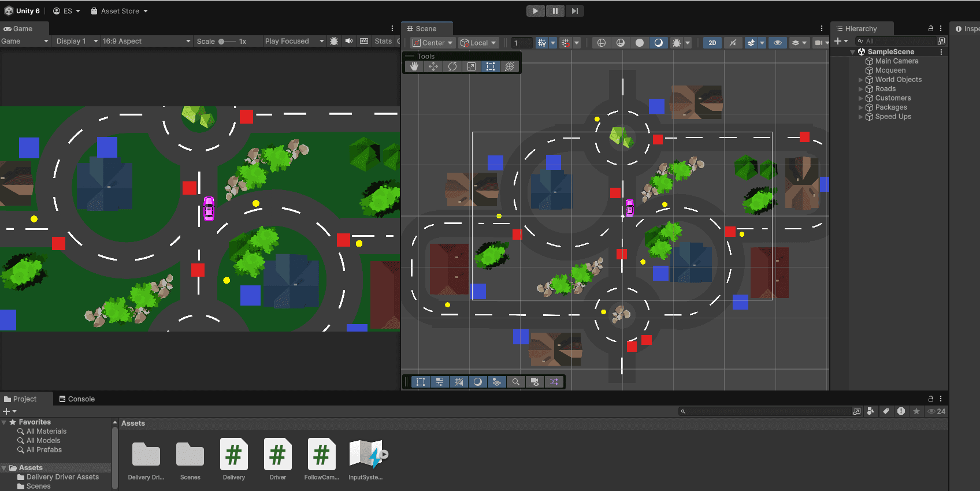The image size is (980, 491).
Task: Mute audio in the Game view
Action: 349,41
